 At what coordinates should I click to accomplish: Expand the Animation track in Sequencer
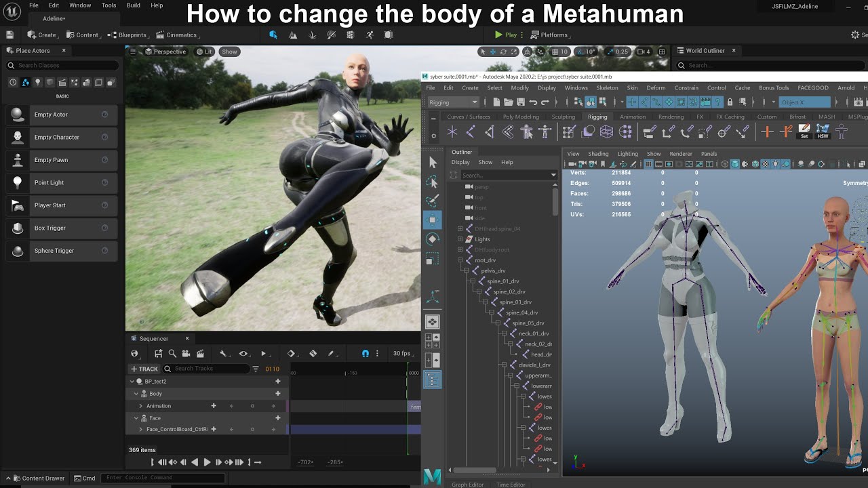(x=141, y=406)
